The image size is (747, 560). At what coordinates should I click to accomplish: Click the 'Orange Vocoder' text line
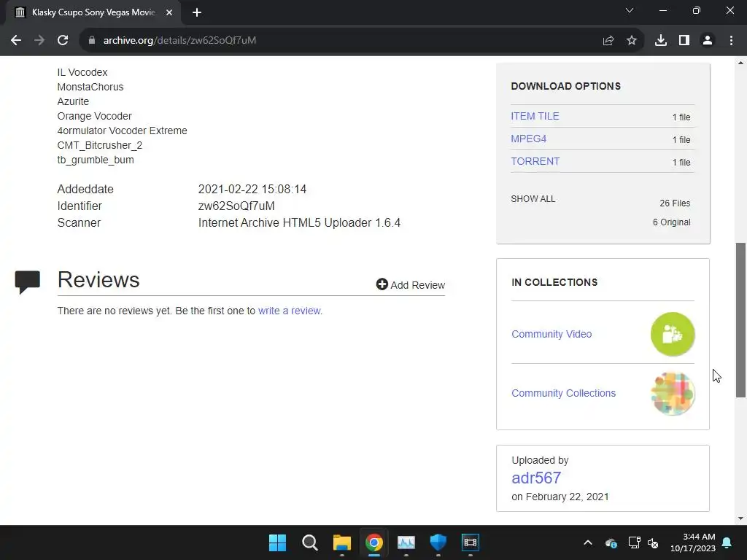point(94,116)
